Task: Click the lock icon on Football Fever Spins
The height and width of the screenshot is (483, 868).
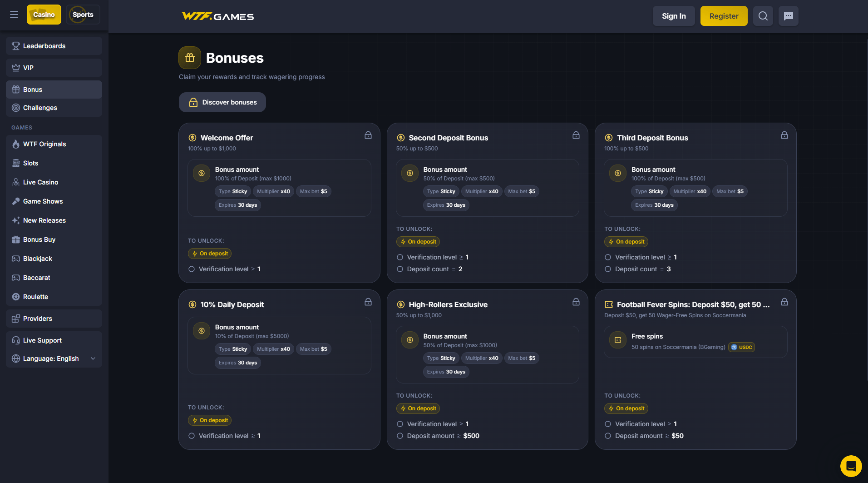Action: (x=784, y=302)
